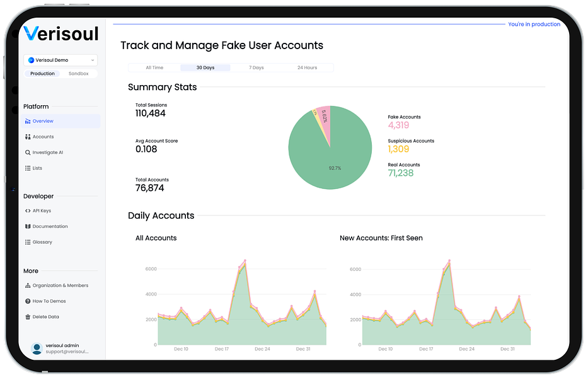Click the Lists icon in sidebar
This screenshot has width=588, height=378.
click(x=28, y=168)
